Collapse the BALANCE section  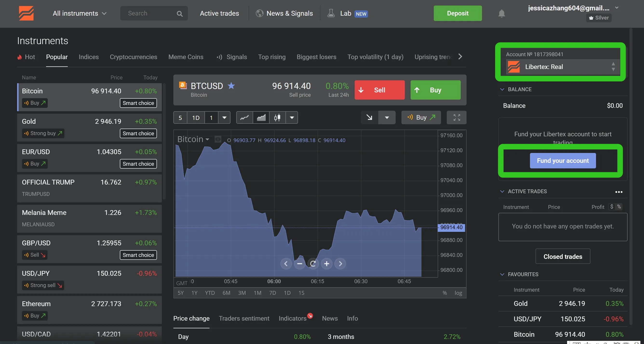click(502, 89)
